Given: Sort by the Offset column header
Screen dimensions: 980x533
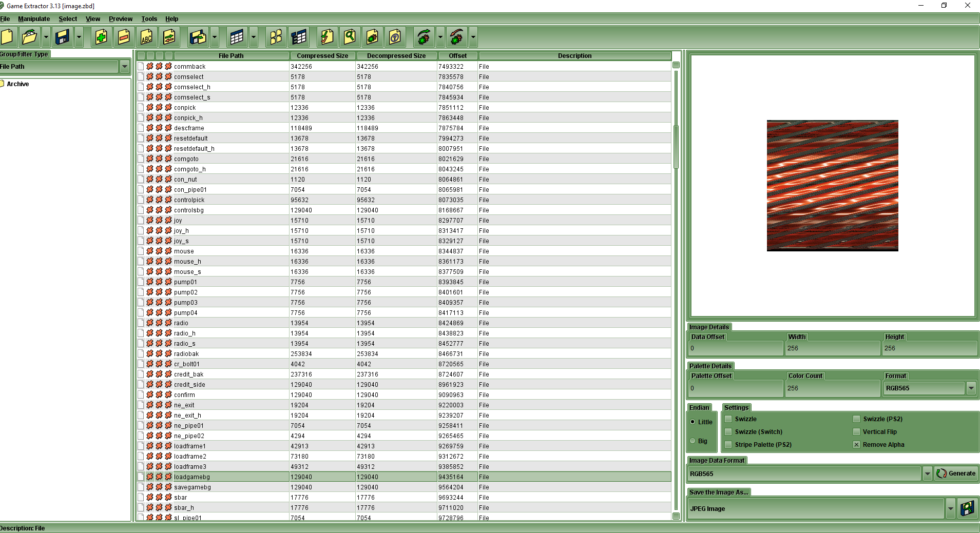Looking at the screenshot, I should [458, 55].
